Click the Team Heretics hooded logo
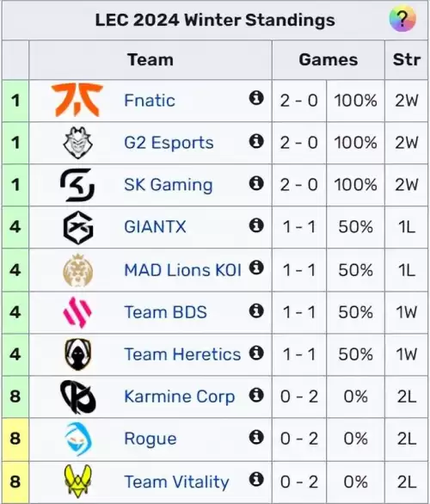The image size is (430, 504). [x=78, y=354]
